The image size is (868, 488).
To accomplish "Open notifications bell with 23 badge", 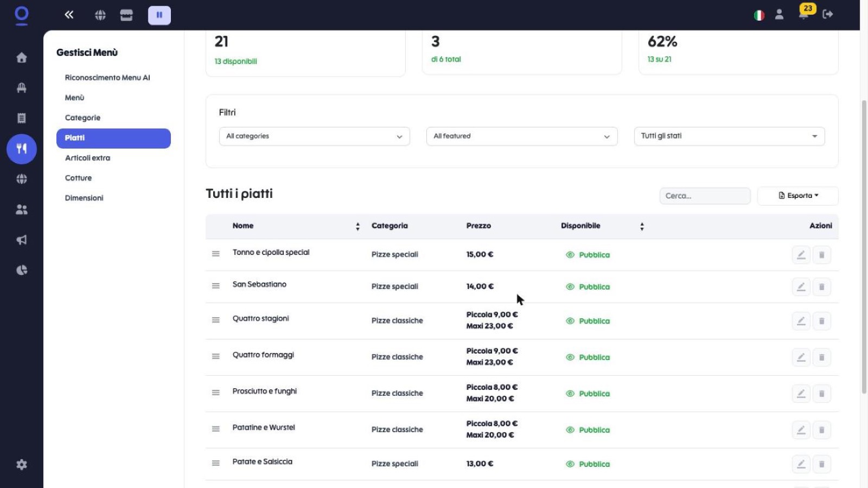I will (x=805, y=13).
